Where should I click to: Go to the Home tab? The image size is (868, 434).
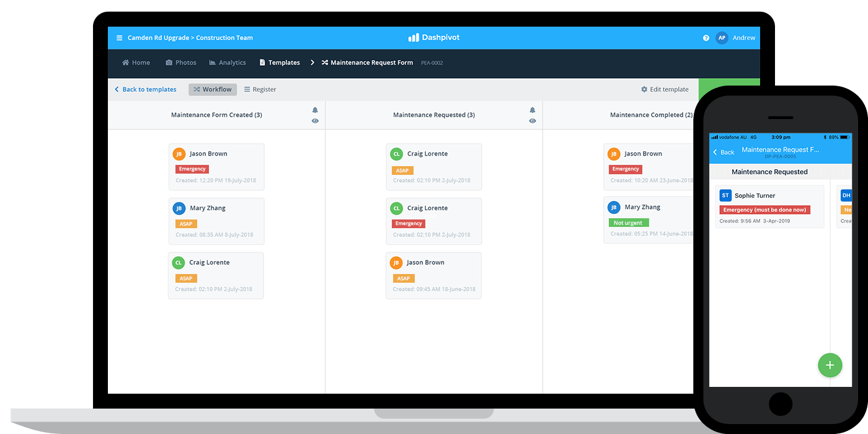point(136,63)
